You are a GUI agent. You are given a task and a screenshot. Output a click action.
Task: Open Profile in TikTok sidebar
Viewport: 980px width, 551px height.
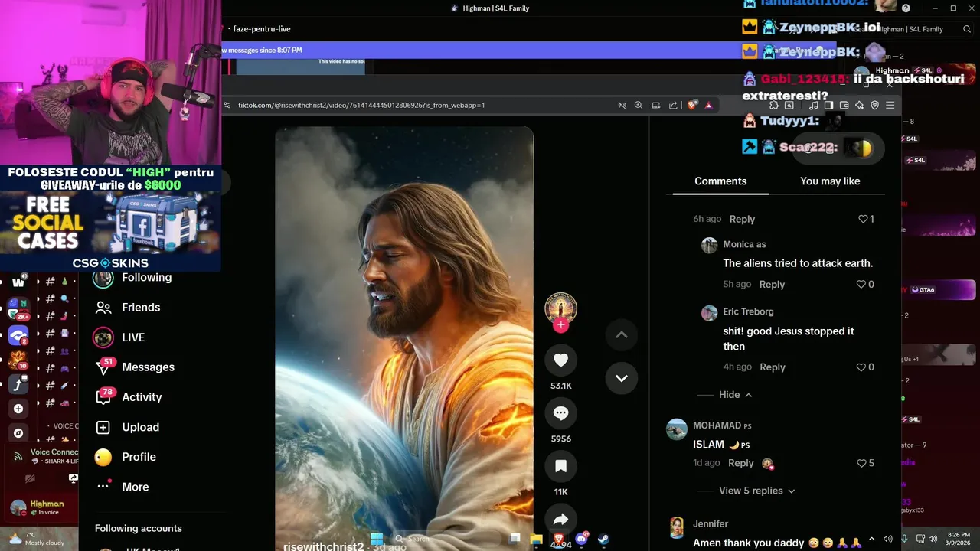pos(126,457)
